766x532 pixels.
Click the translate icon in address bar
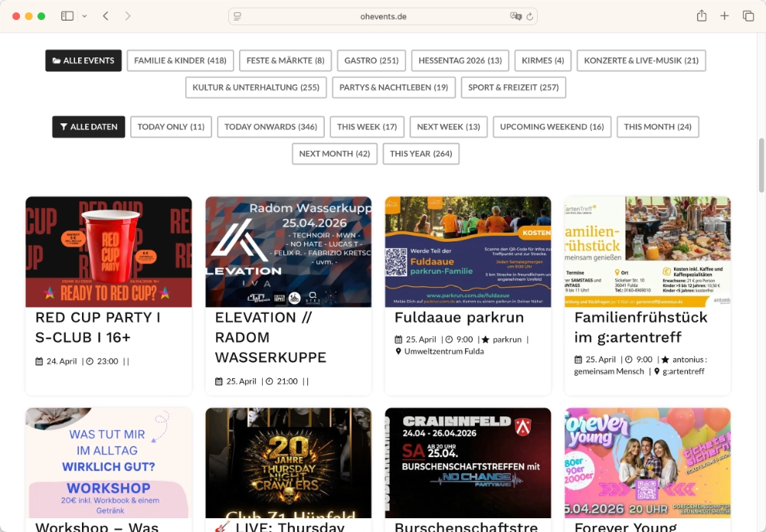[516, 16]
